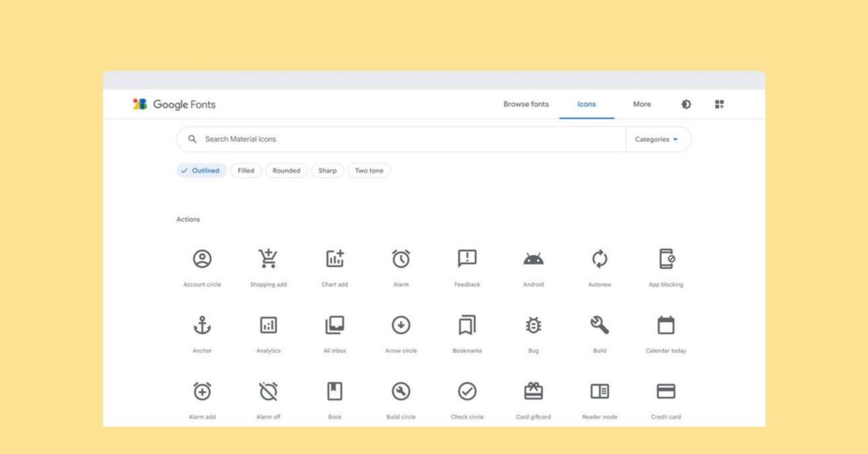Click the Check circle icon
Screen dimensions: 868x454
(467, 391)
